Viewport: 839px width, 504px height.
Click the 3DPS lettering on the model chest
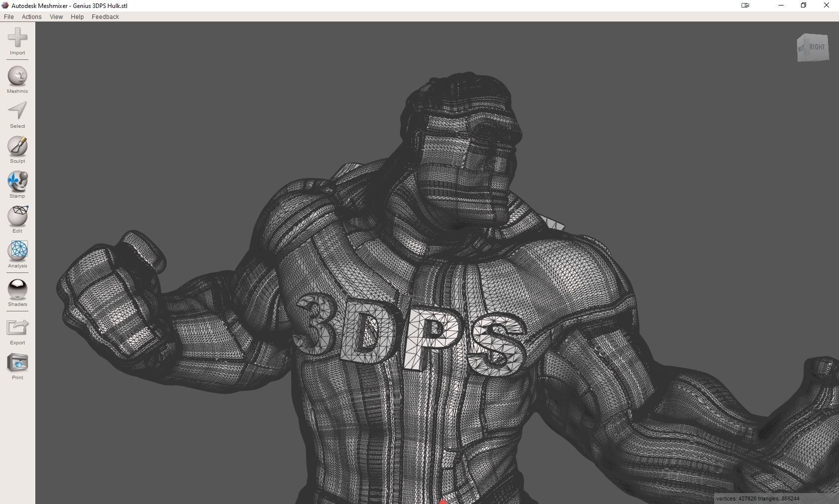[x=410, y=334]
